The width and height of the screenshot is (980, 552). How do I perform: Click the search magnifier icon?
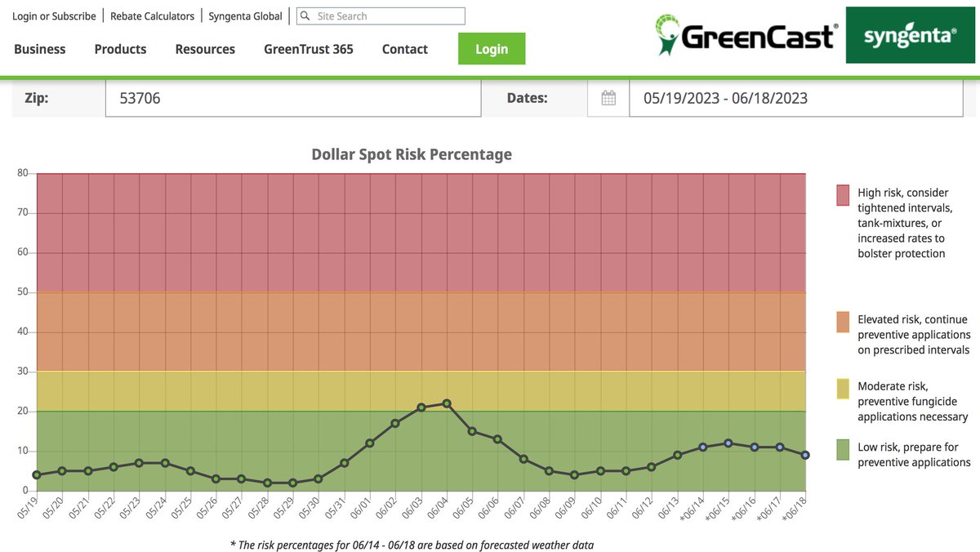[x=303, y=16]
